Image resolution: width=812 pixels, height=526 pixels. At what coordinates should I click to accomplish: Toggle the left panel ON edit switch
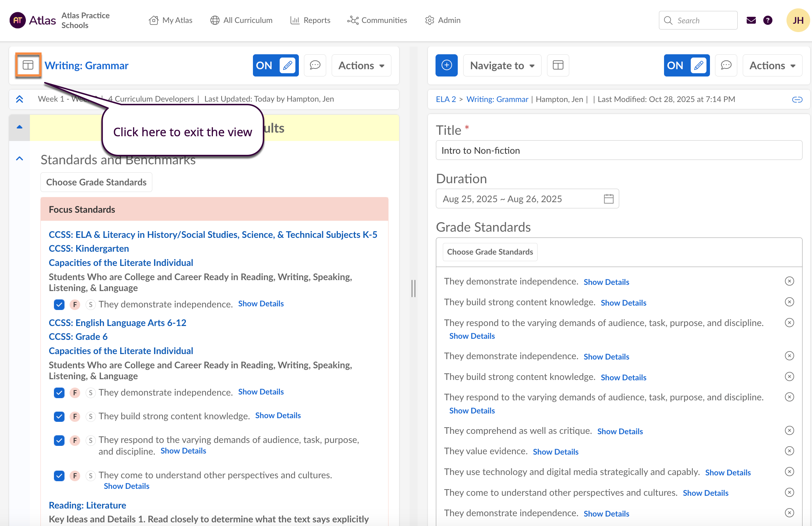pos(276,65)
